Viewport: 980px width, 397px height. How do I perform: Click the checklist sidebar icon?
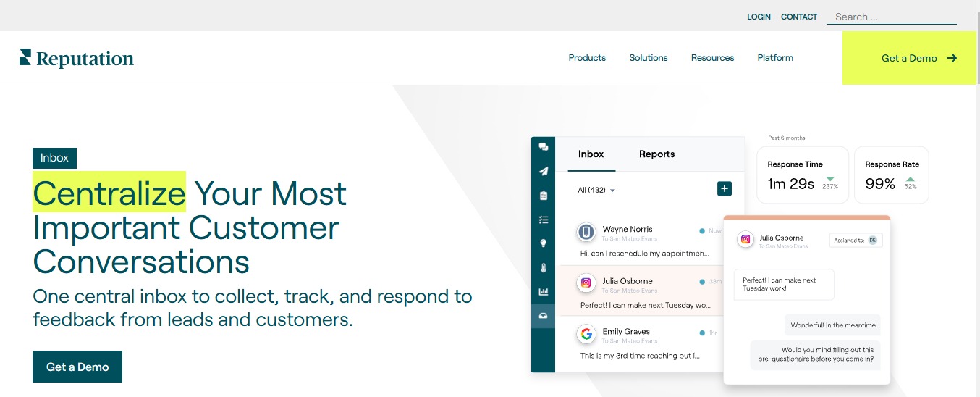(x=544, y=220)
